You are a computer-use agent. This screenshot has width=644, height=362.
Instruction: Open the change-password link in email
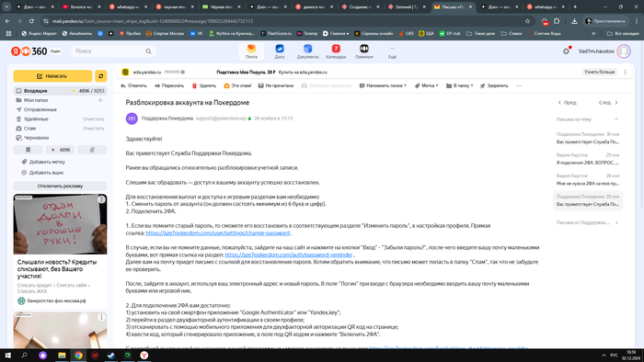point(218,232)
